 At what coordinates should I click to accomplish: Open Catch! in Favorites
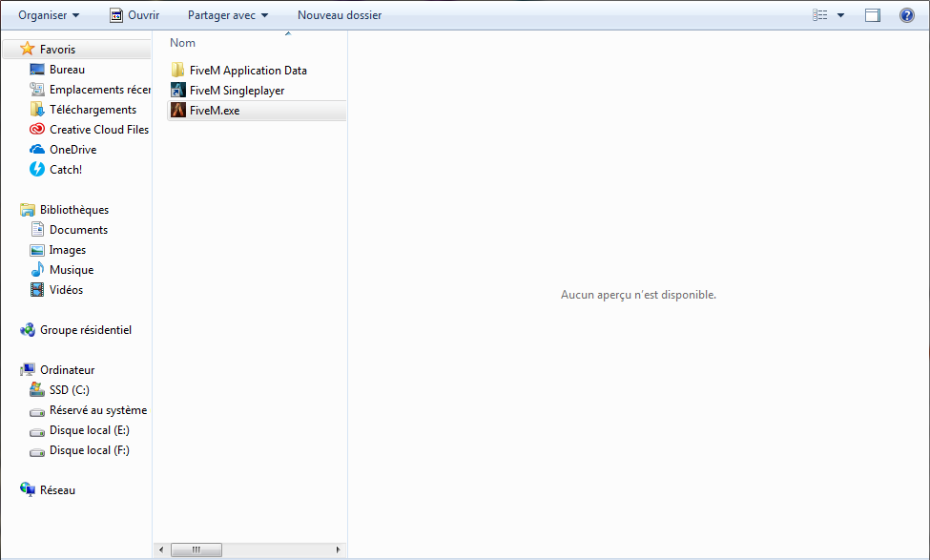coord(66,170)
